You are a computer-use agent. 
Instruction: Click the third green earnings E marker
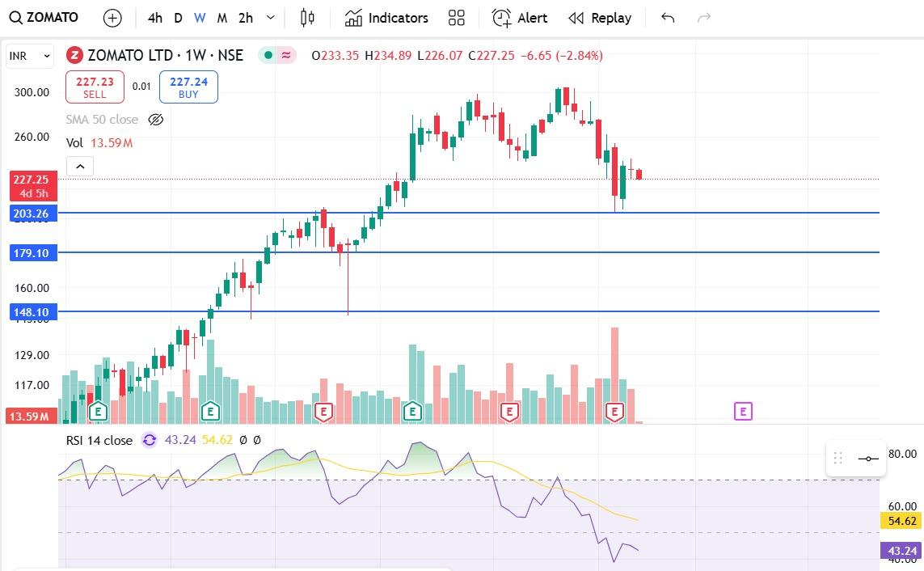(x=412, y=412)
